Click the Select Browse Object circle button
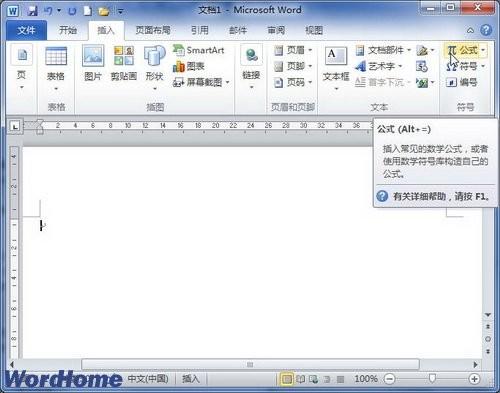The image size is (500, 393). [x=488, y=339]
